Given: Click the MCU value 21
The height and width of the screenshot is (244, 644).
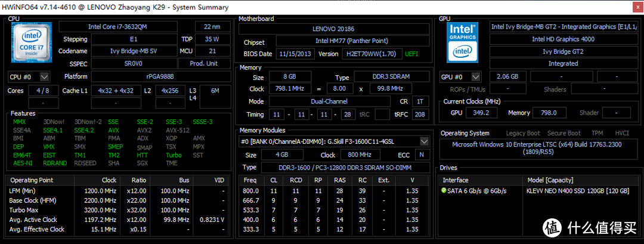Looking at the screenshot, I should point(212,51).
